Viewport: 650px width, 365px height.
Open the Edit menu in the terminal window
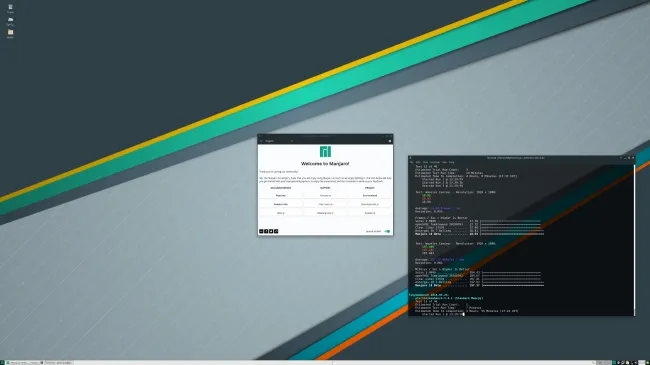418,162
